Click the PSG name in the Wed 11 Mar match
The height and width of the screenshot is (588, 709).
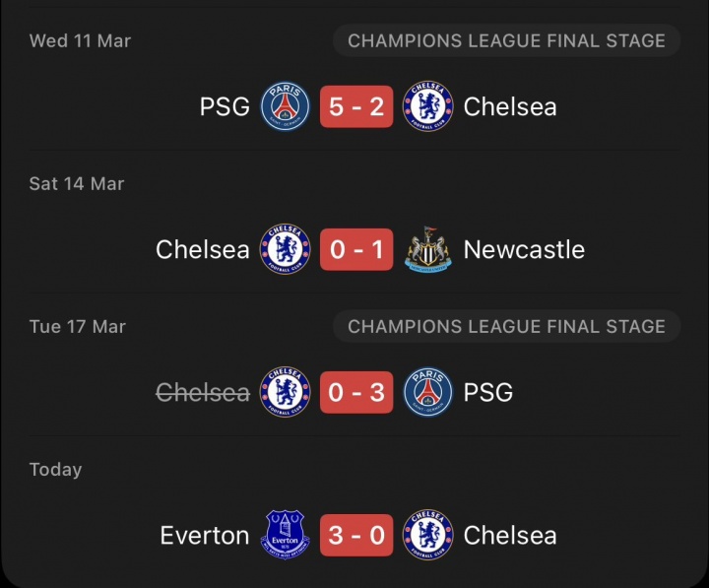pos(225,106)
